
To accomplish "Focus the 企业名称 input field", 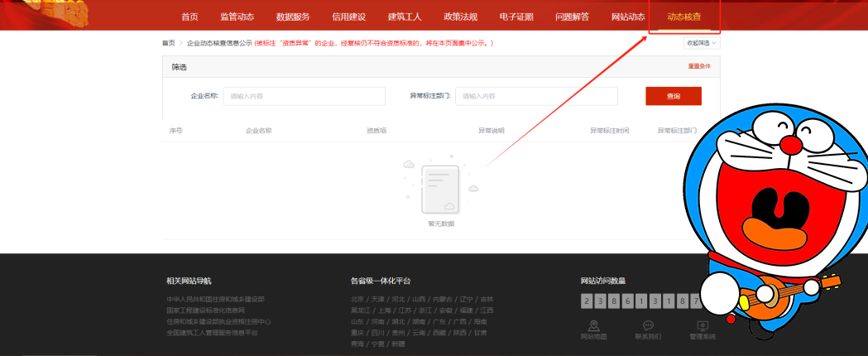I will click(304, 97).
